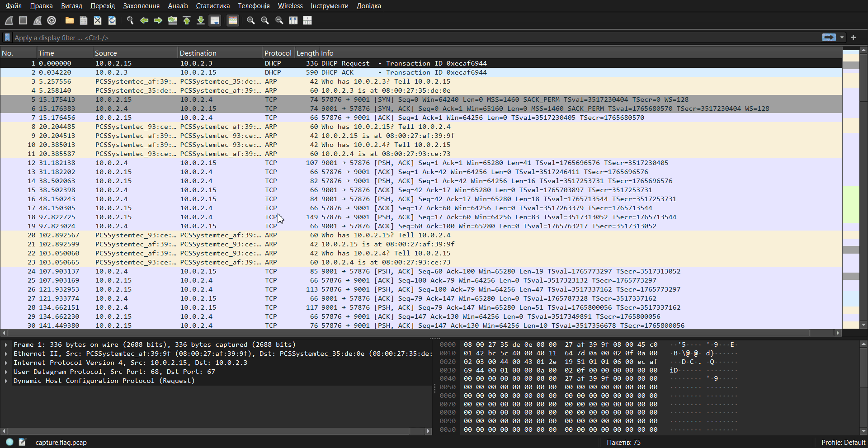Expand Dynamic Host Configuration Protocol section
This screenshot has width=868, height=448.
6,381
